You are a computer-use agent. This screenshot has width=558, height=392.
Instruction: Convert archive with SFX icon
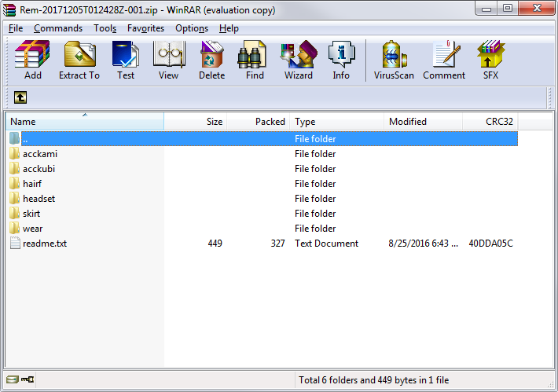pos(490,54)
